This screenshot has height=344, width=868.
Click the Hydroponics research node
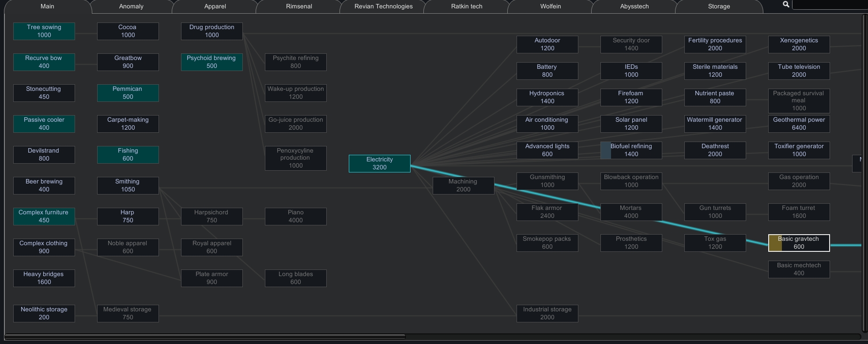[547, 97]
